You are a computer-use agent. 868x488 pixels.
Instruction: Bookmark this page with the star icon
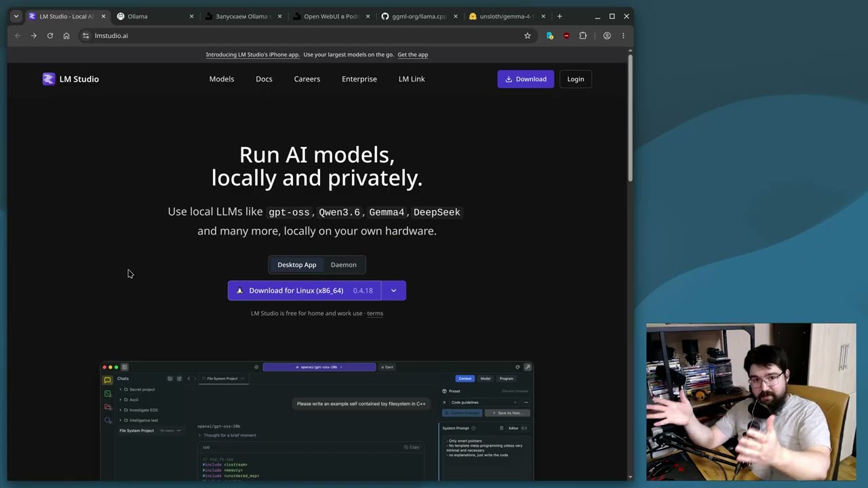528,36
